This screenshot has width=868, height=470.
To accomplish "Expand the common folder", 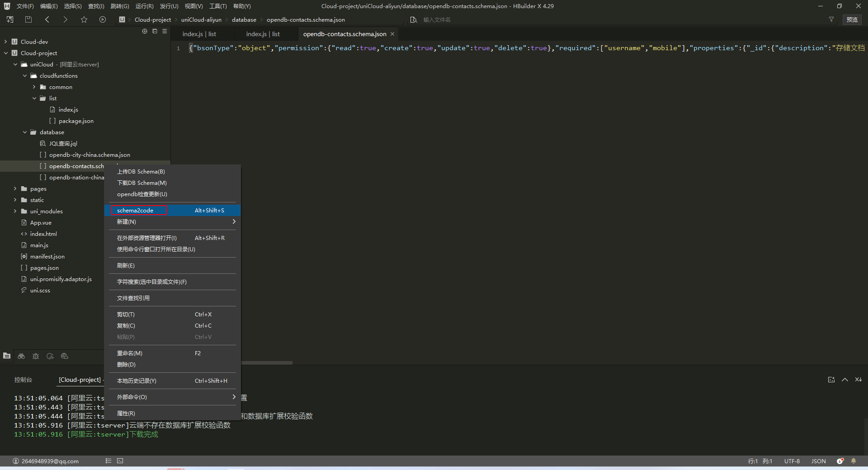I will pyautogui.click(x=34, y=87).
